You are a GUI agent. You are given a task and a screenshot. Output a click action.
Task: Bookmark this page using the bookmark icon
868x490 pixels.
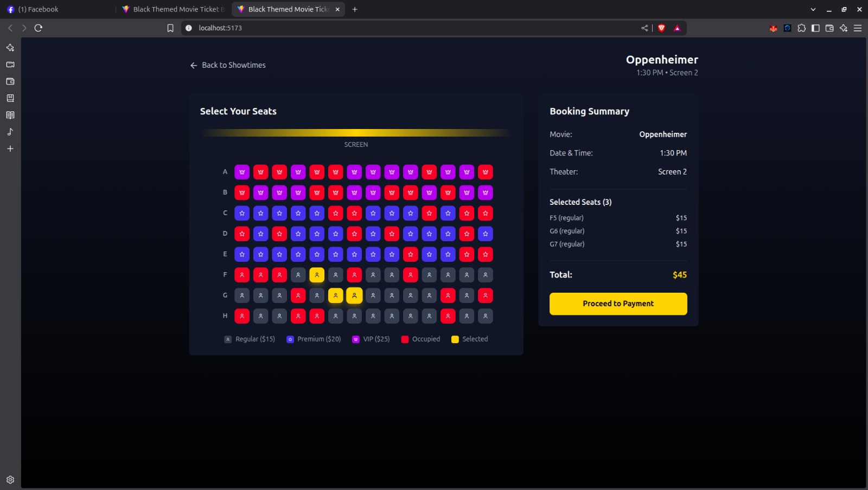tap(170, 28)
